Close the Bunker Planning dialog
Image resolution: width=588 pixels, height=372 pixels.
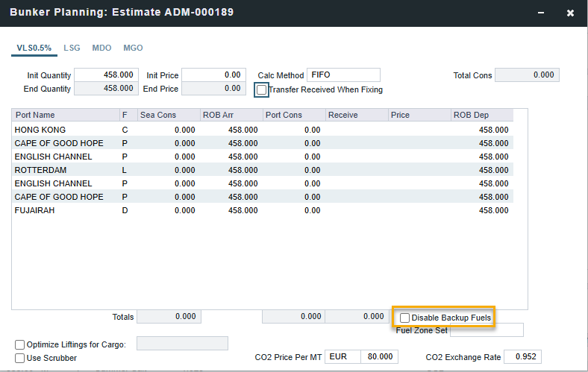point(570,13)
